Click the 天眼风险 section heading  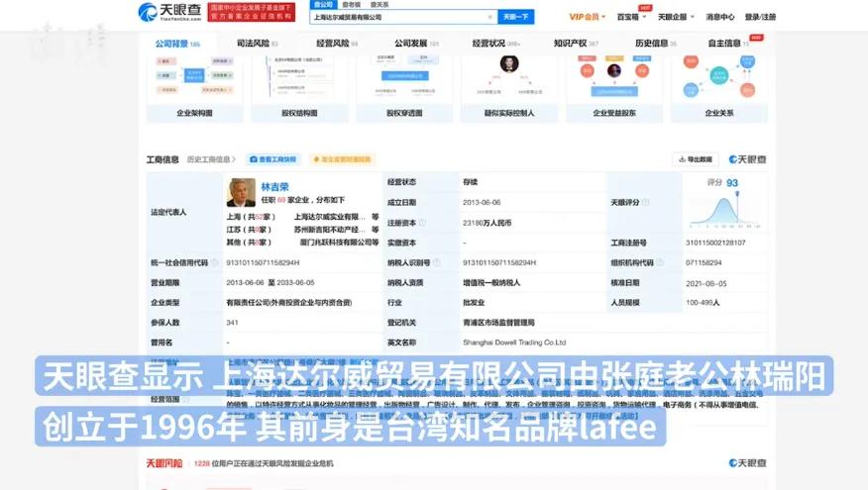coord(164,463)
